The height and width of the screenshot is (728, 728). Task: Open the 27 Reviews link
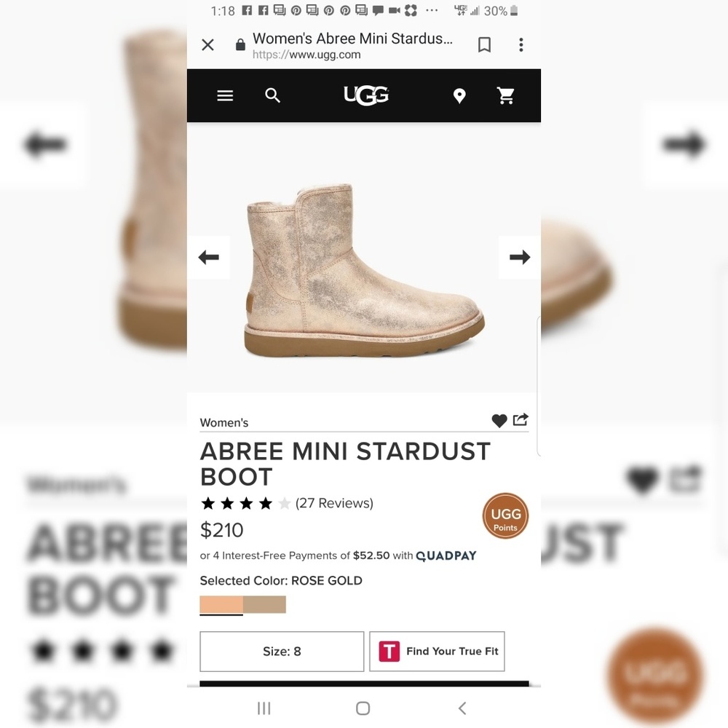[334, 503]
